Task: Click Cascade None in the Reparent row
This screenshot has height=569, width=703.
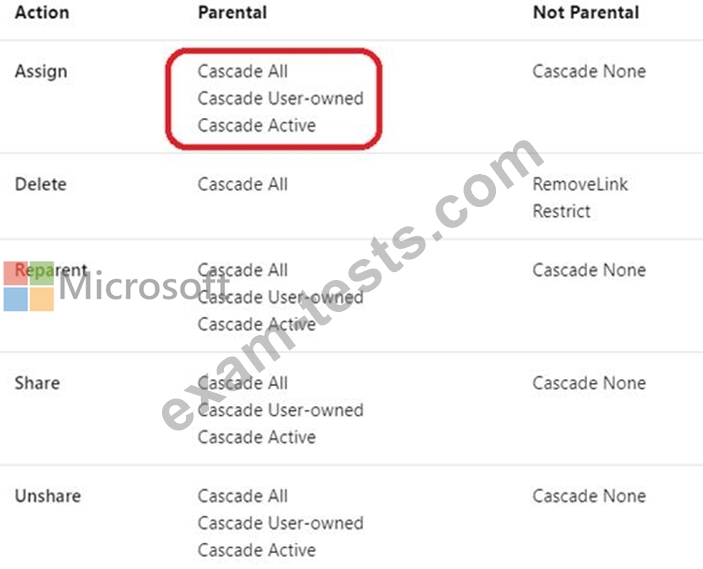Action: [x=589, y=270]
